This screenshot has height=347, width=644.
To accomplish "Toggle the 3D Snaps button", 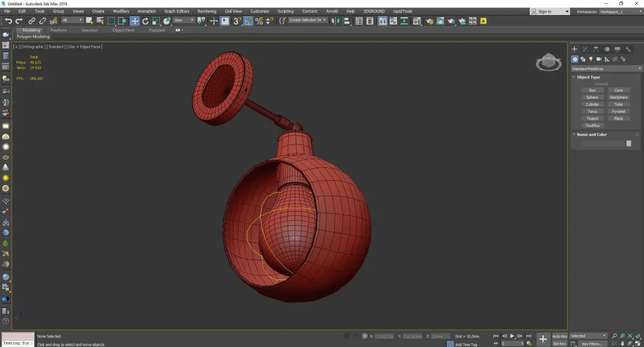I will coord(237,21).
